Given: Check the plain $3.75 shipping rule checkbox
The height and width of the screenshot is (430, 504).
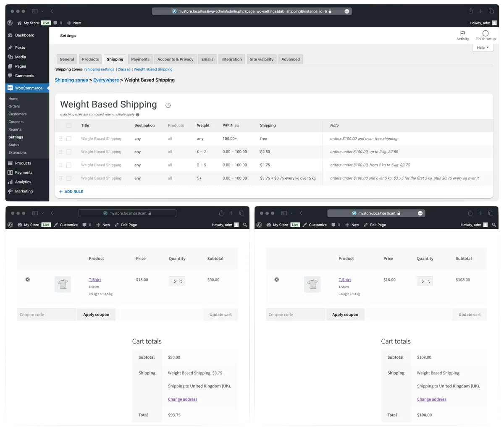Looking at the screenshot, I should pos(69,165).
